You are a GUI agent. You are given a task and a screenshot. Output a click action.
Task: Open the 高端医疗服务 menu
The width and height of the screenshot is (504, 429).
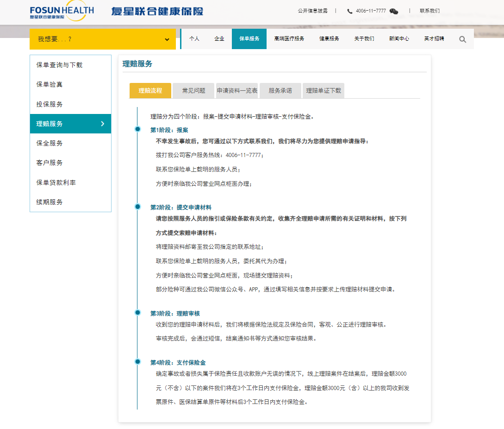289,38
